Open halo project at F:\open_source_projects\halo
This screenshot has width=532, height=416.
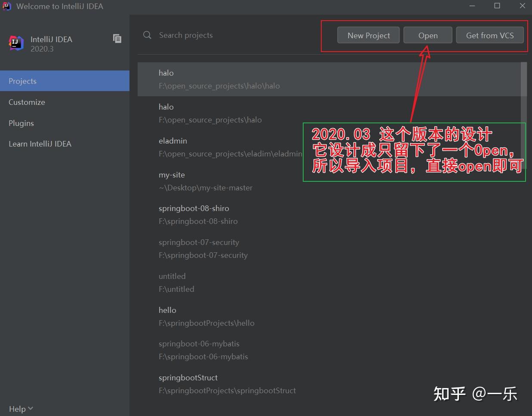pos(329,113)
